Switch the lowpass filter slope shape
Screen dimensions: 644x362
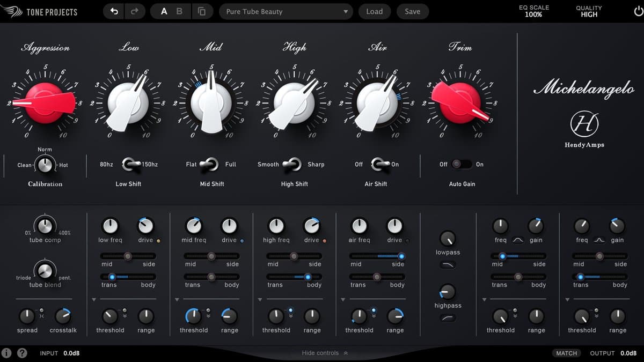pos(448,265)
